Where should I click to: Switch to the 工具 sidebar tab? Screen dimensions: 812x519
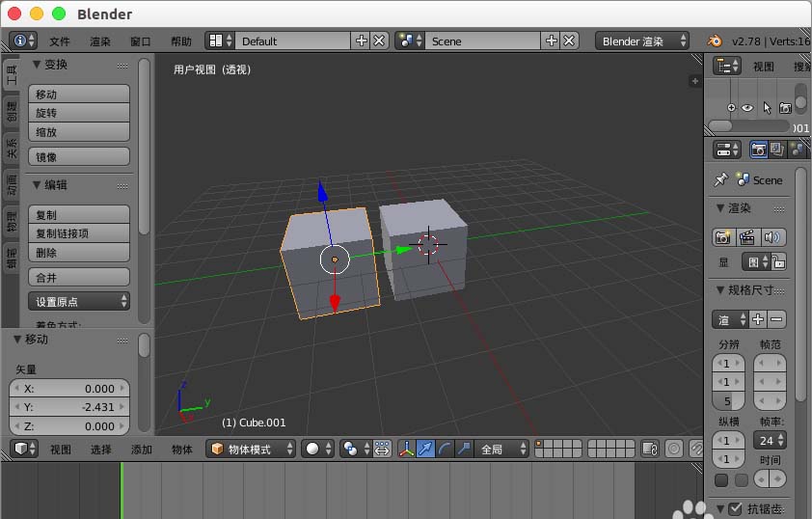tap(12, 75)
